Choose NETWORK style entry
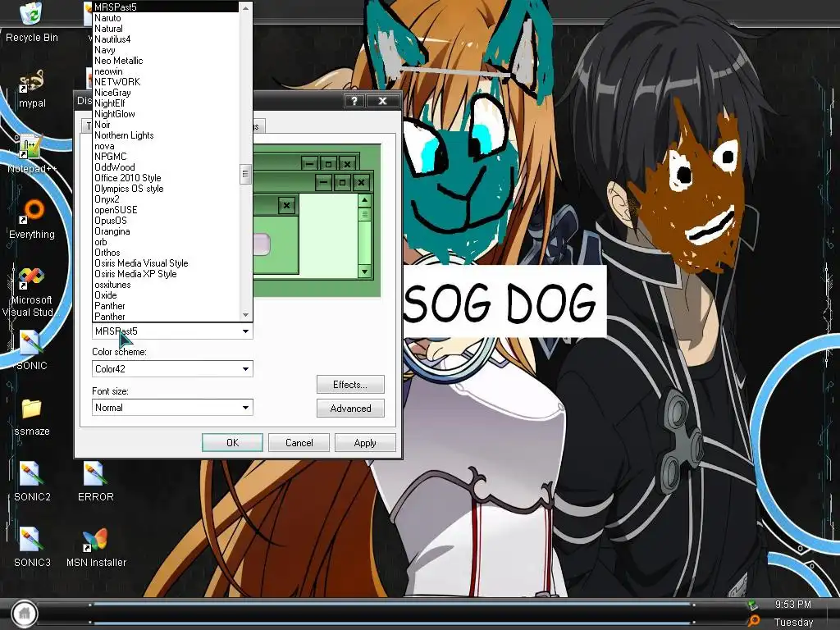This screenshot has height=630, width=840. [166, 81]
